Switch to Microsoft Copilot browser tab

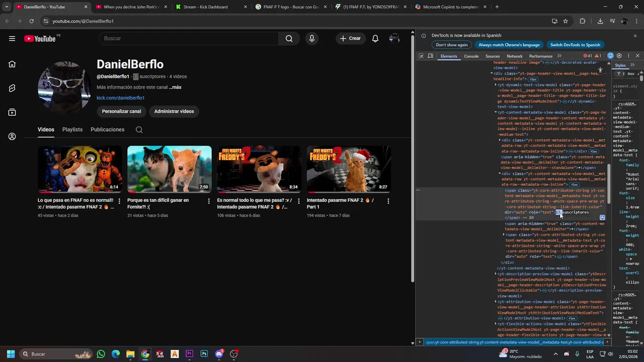coord(451,7)
